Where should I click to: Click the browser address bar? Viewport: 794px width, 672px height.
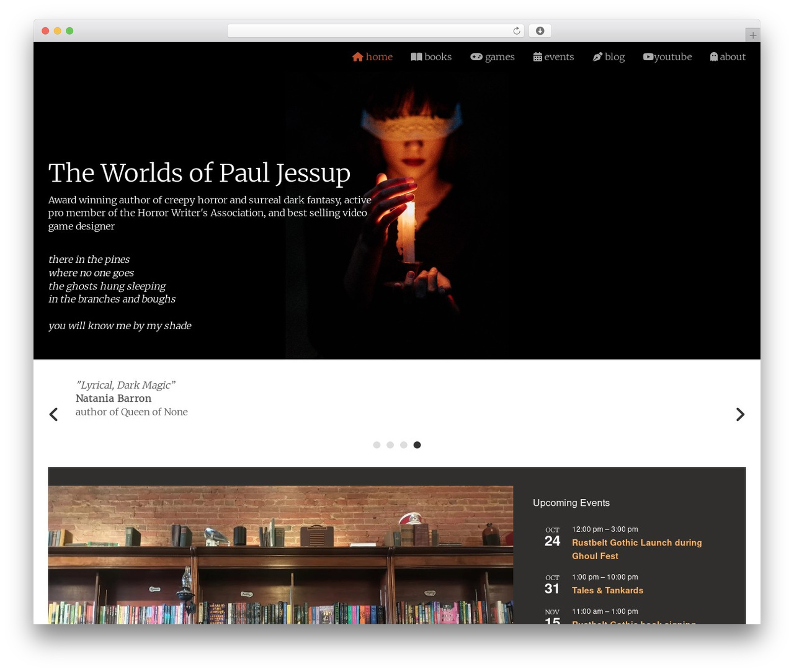[x=376, y=31]
